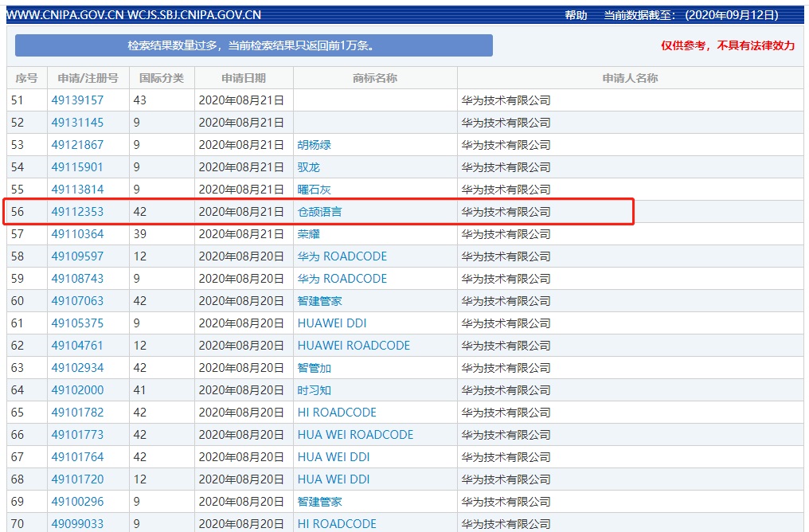Click HUA WEI ROADCODE trademark link

point(355,435)
